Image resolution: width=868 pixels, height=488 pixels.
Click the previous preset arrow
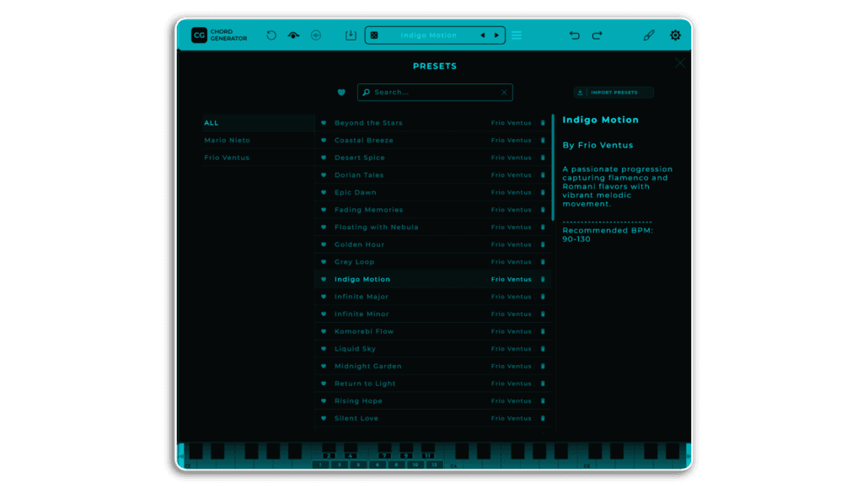pyautogui.click(x=482, y=35)
